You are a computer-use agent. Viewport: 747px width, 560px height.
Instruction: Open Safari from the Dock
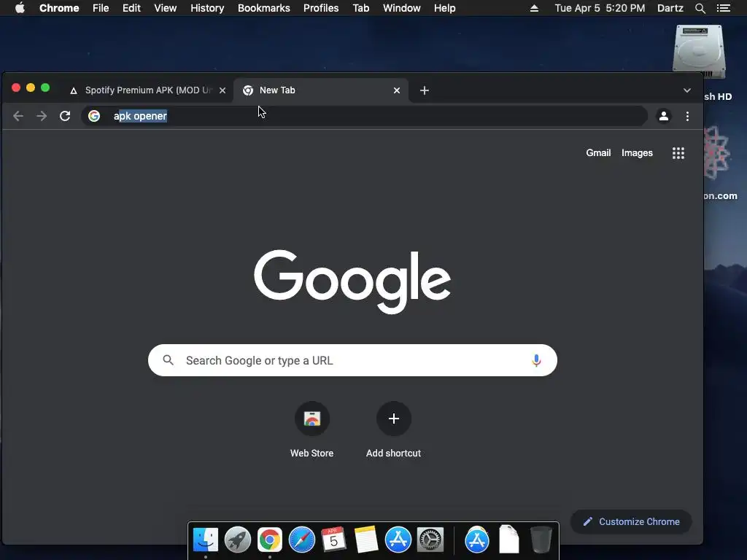[302, 540]
